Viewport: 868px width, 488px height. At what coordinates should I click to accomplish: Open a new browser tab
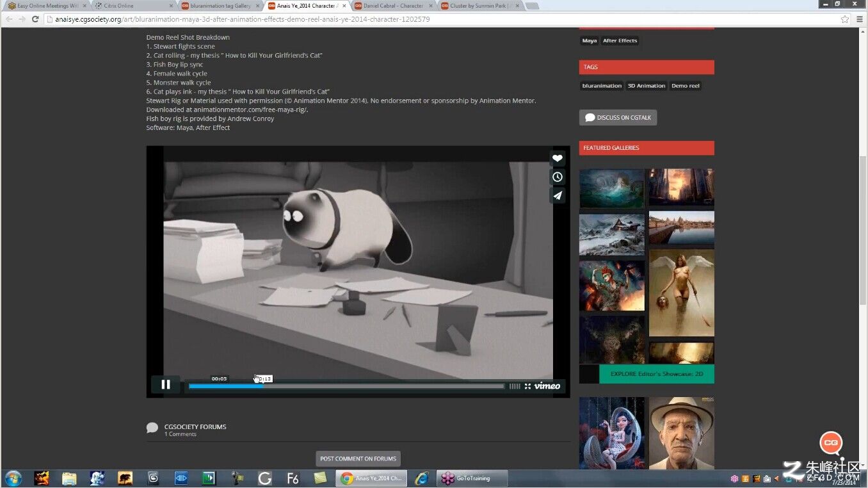pyautogui.click(x=532, y=6)
